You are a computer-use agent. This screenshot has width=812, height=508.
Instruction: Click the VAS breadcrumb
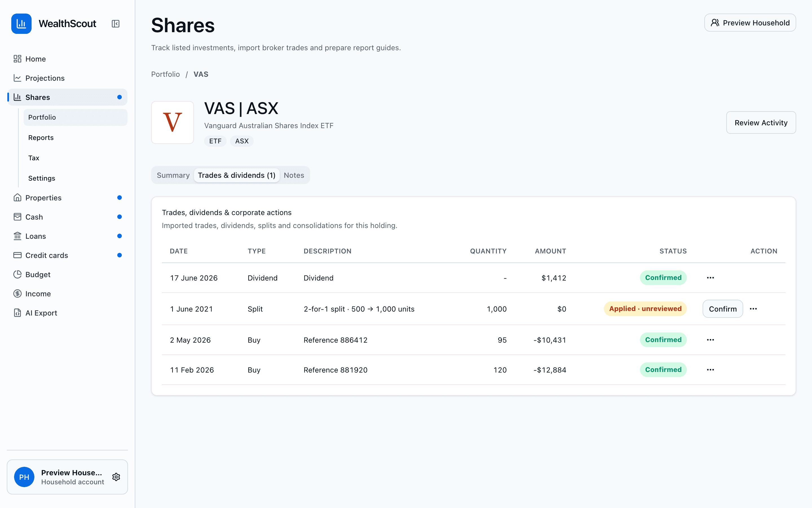[201, 74]
